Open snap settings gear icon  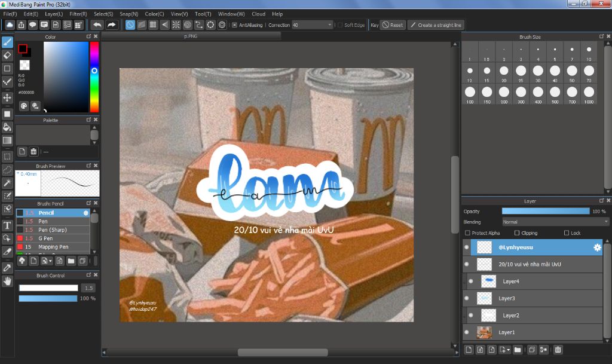pyautogui.click(x=222, y=25)
